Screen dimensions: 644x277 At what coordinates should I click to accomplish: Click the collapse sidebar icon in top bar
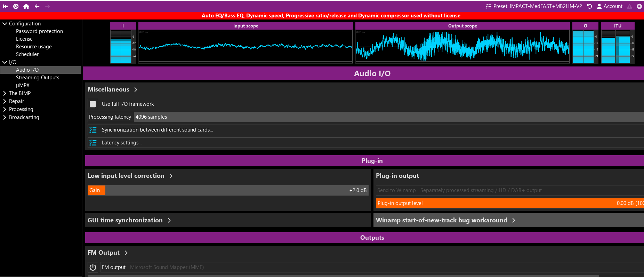click(x=5, y=6)
